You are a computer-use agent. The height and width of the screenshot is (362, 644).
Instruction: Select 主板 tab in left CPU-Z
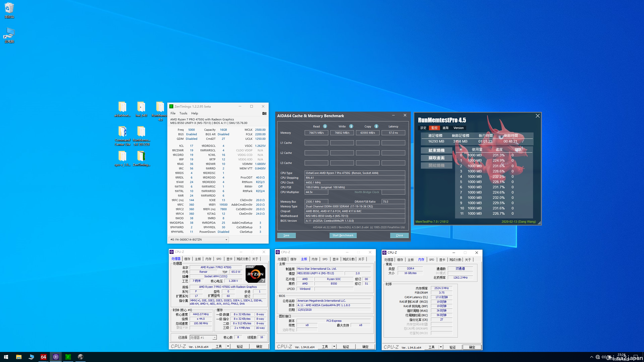(x=198, y=259)
